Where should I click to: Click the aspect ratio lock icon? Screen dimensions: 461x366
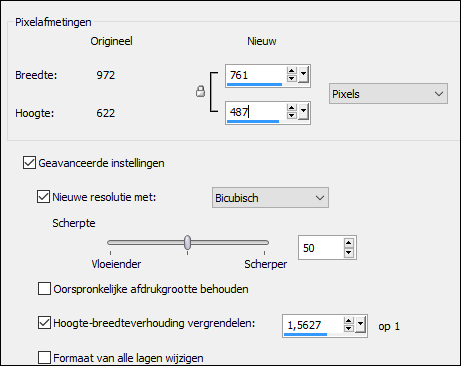[x=200, y=91]
